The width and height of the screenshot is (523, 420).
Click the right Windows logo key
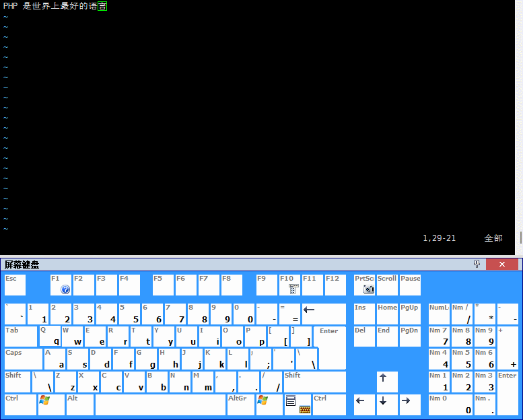click(x=269, y=405)
